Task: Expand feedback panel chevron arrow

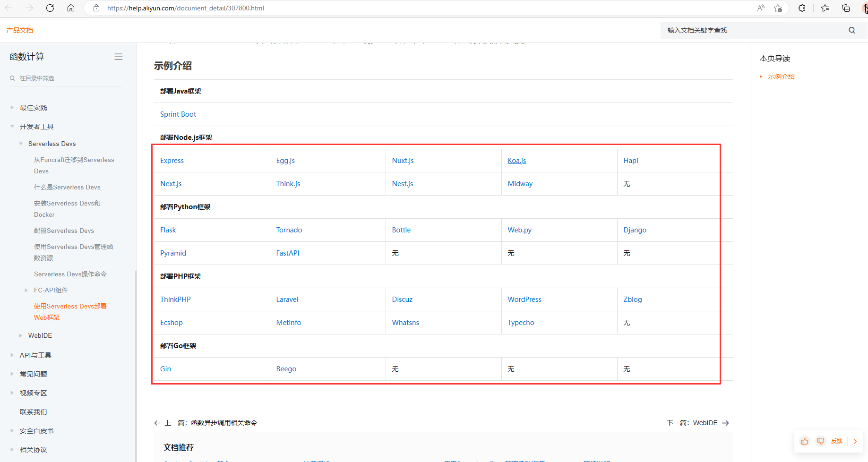Action: click(x=855, y=441)
